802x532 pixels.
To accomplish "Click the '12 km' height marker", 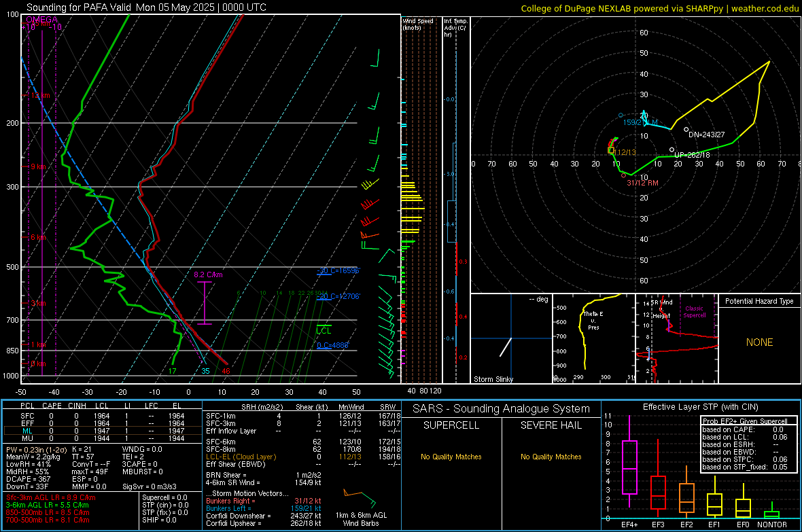I will pos(41,96).
